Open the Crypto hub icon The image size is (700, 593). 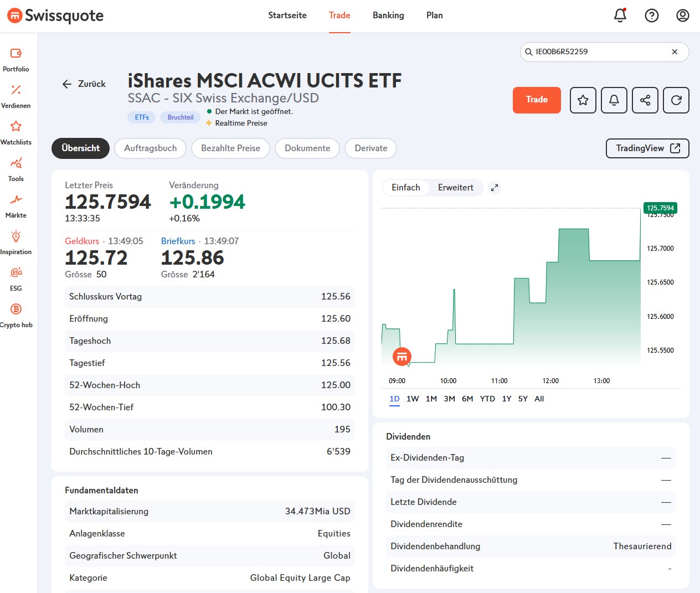[x=16, y=309]
